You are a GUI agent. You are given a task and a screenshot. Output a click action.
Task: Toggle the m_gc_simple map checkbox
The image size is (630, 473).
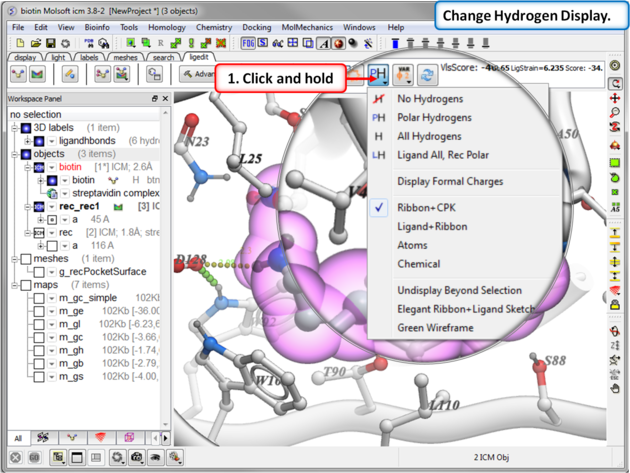(39, 298)
